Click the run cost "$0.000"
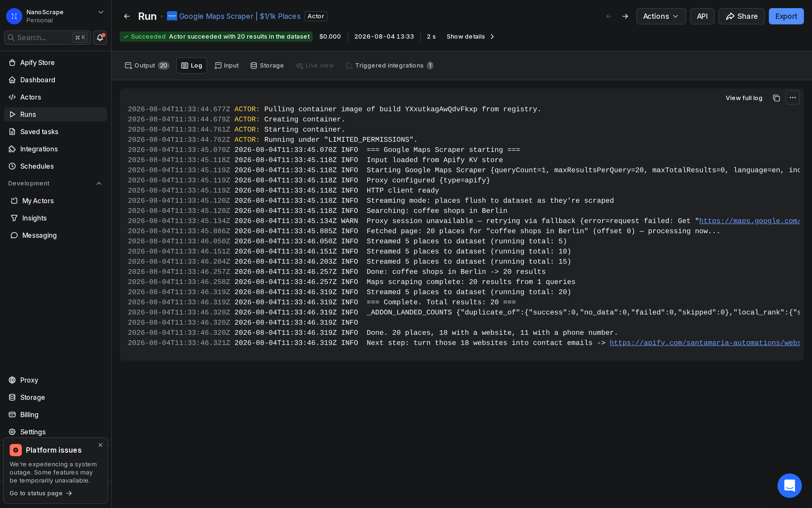Screen dimensions: 812x508 point(330,37)
